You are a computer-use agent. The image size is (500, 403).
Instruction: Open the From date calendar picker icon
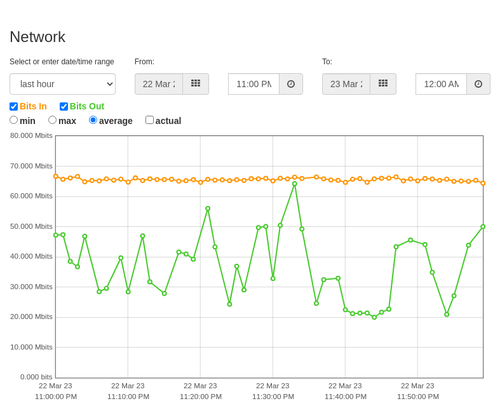196,84
